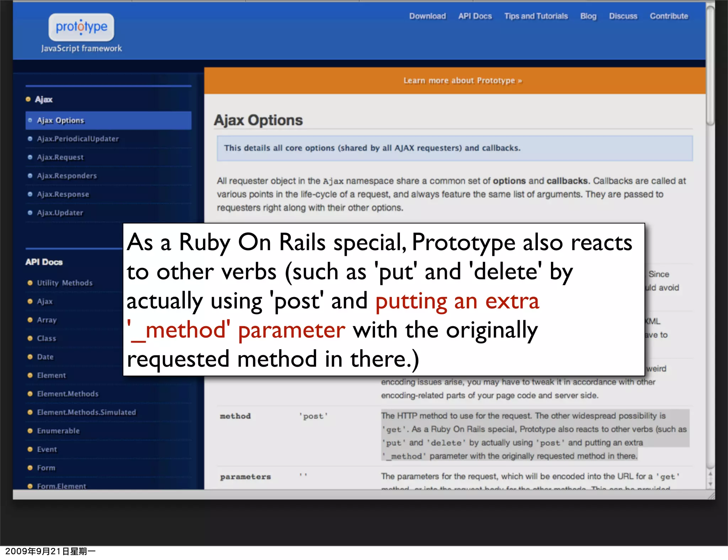Click the vertical scrollbar thumb
The width and height of the screenshot is (728, 560).
[x=710, y=66]
